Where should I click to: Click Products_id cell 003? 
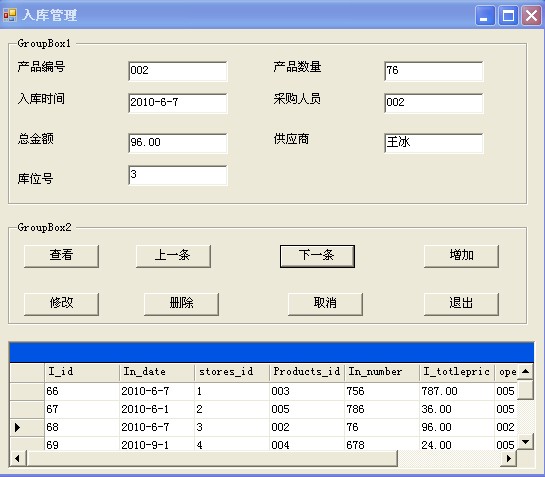pyautogui.click(x=307, y=391)
